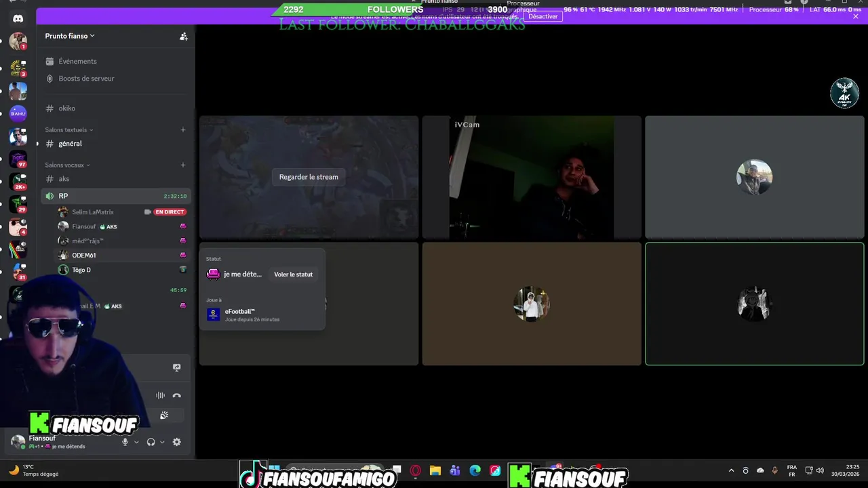
Task: Open audio output options arrow
Action: (162, 442)
